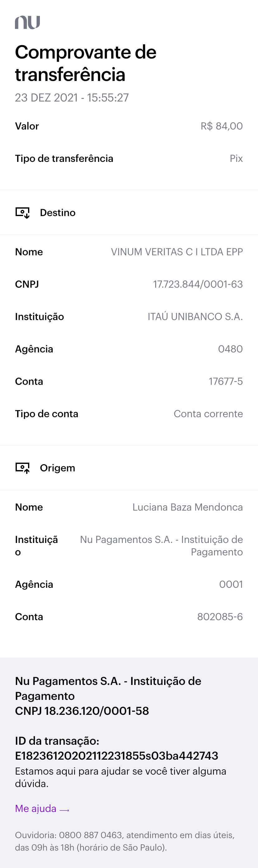This screenshot has width=258, height=868.
Task: Click the Comprovante de transferência heading
Action: [86, 63]
